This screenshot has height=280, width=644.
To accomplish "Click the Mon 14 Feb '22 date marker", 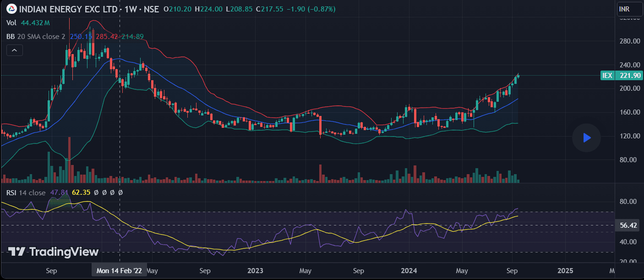I will click(x=119, y=271).
